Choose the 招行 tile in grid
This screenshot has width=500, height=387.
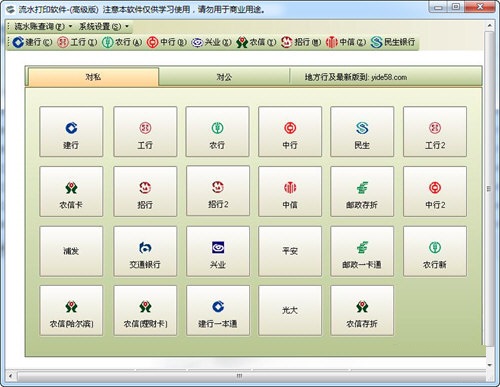pos(145,191)
